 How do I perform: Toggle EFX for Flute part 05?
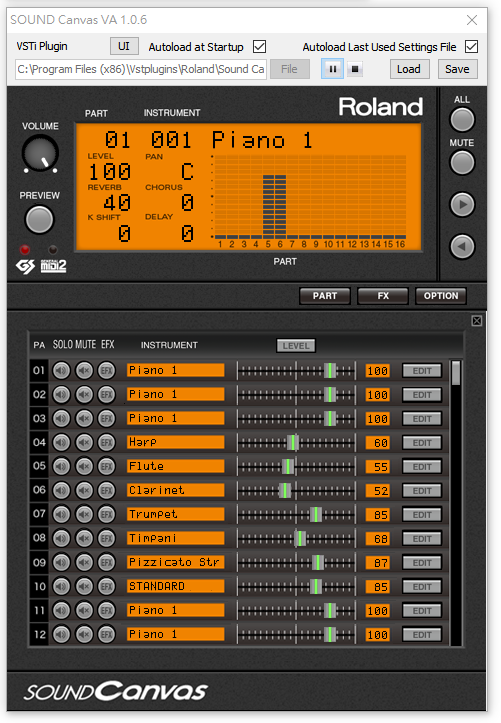pyautogui.click(x=106, y=466)
